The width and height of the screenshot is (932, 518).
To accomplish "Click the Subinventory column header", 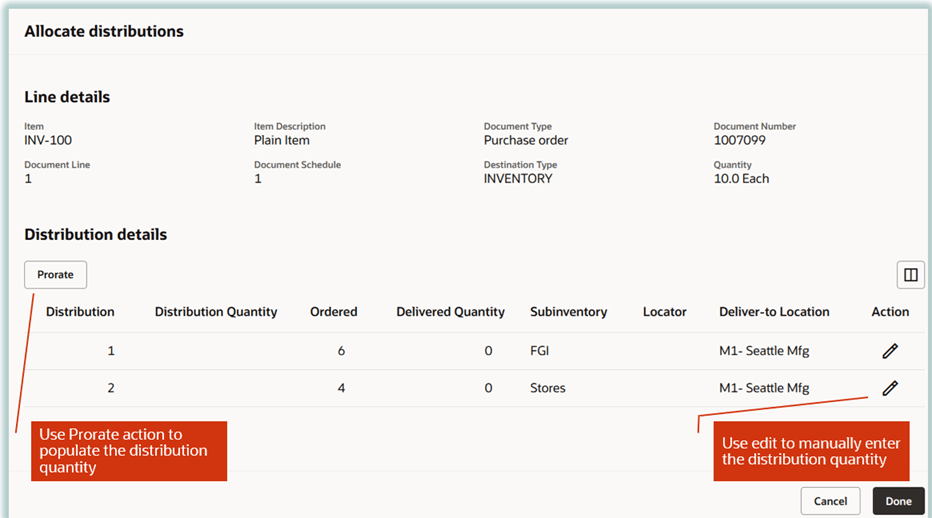I will (568, 312).
